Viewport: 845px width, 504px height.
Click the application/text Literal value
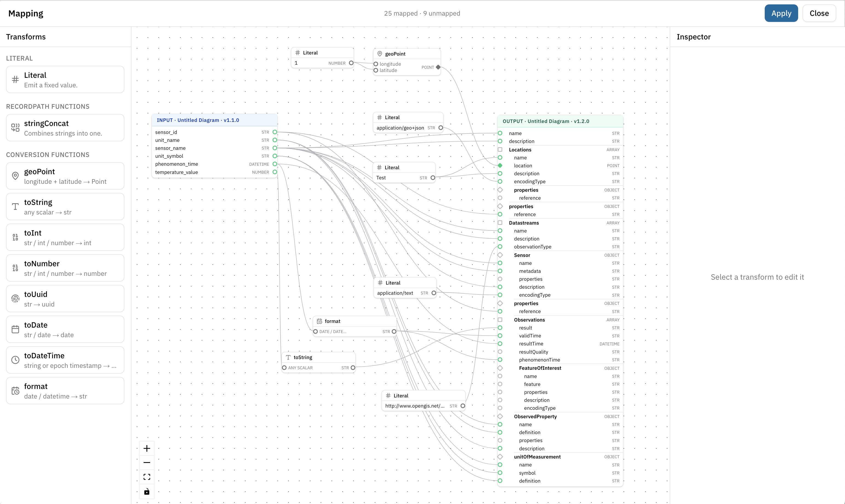(395, 293)
